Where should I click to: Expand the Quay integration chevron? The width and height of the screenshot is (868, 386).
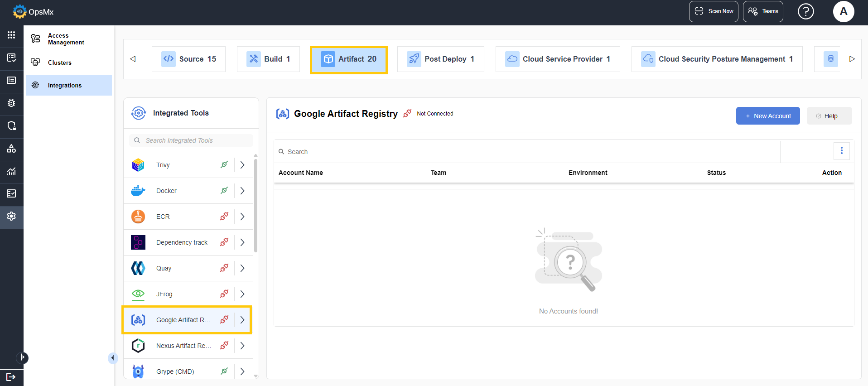click(242, 268)
